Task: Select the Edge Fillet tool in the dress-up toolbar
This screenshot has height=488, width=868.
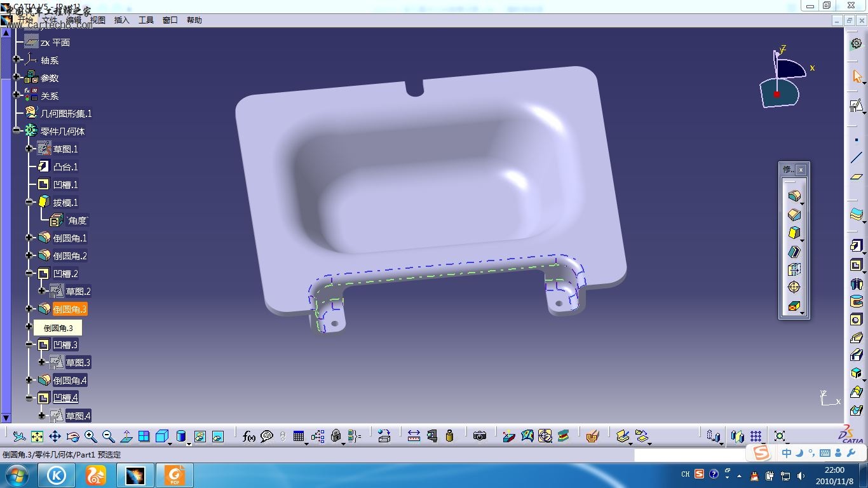Action: coord(794,196)
